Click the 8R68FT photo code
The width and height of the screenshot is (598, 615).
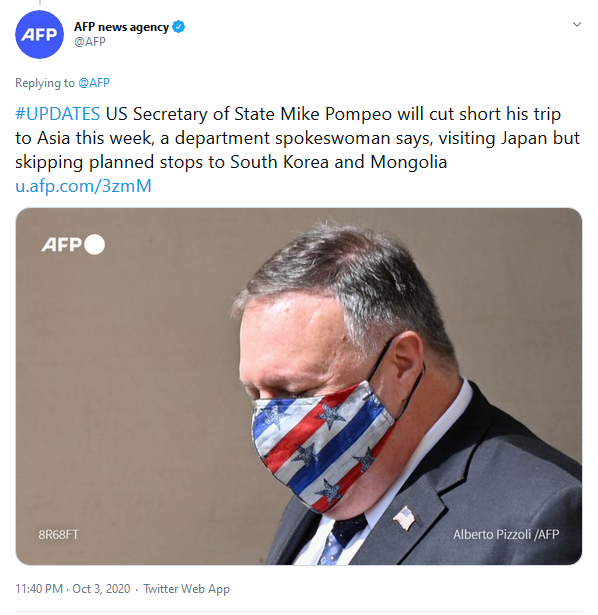pos(58,535)
